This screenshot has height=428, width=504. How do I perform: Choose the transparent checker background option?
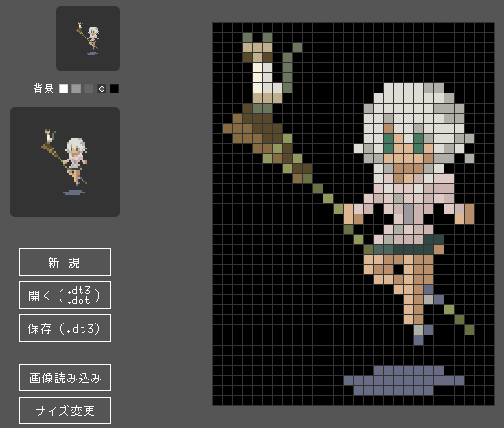point(102,89)
